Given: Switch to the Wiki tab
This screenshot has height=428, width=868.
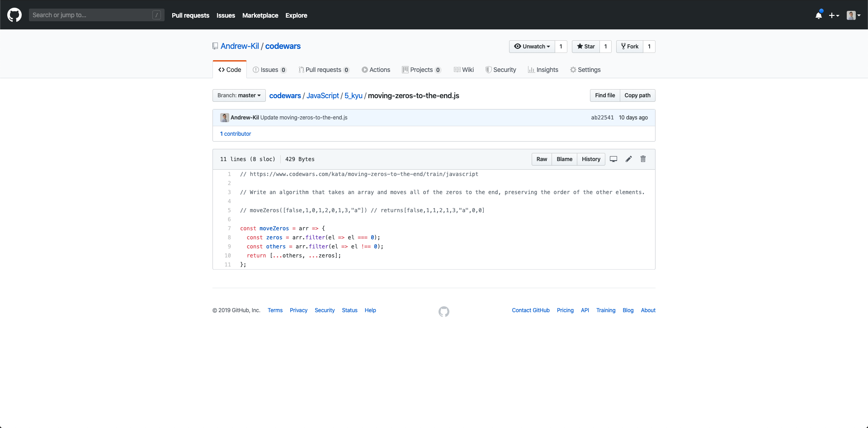Looking at the screenshot, I should click(x=464, y=70).
